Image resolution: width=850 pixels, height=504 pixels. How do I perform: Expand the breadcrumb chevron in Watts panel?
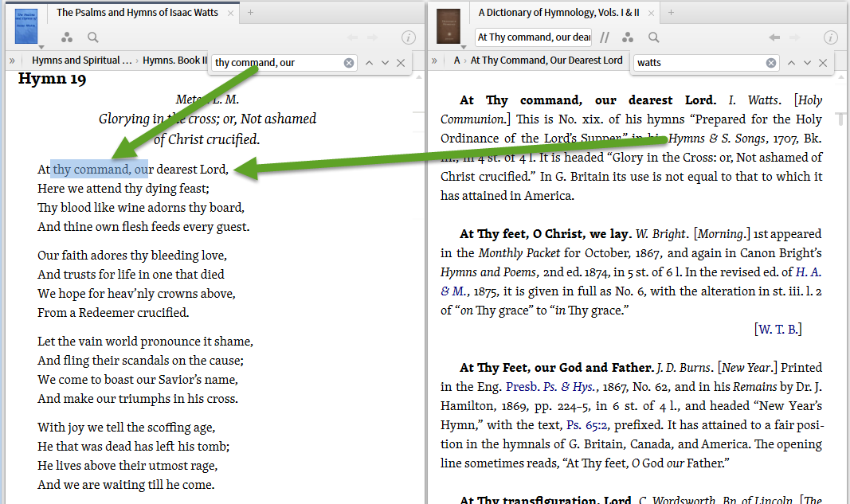tap(11, 59)
